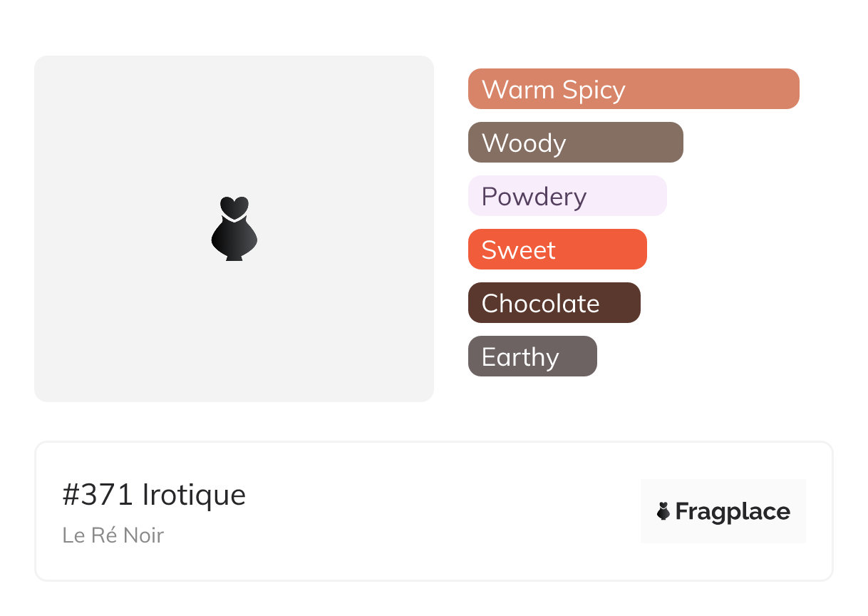Click the "Powdery" text label
Image resolution: width=868 pixels, height=616 pixels.
(x=534, y=197)
